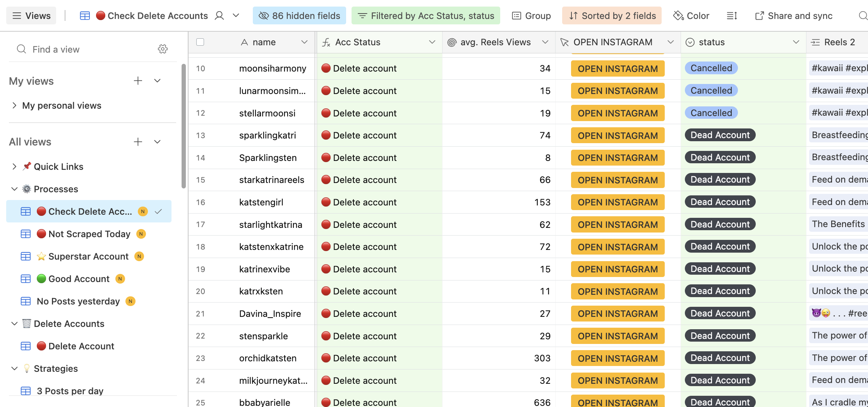This screenshot has height=407, width=868.
Task: Collapse the Strategies section
Action: tap(14, 368)
